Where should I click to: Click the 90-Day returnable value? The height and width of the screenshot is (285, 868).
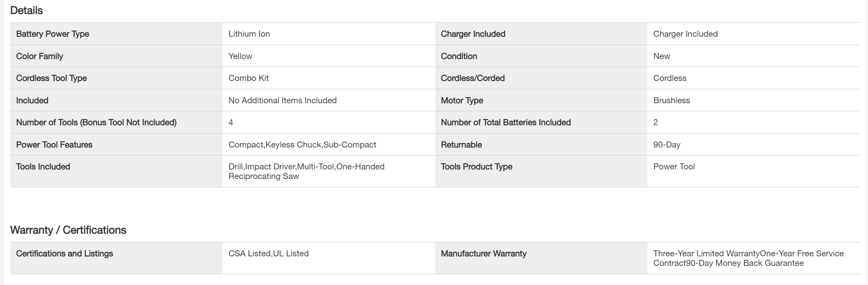(667, 145)
